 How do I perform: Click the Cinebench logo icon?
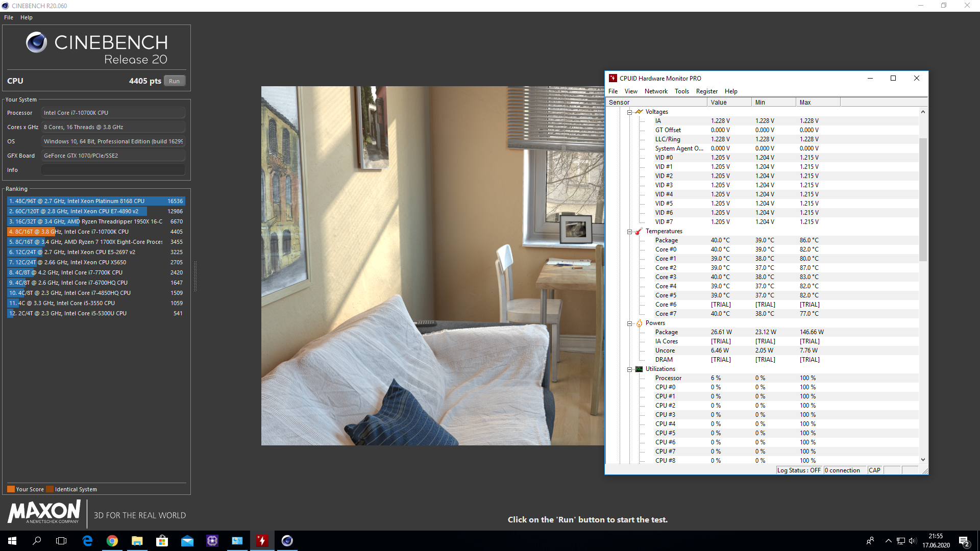(x=36, y=42)
